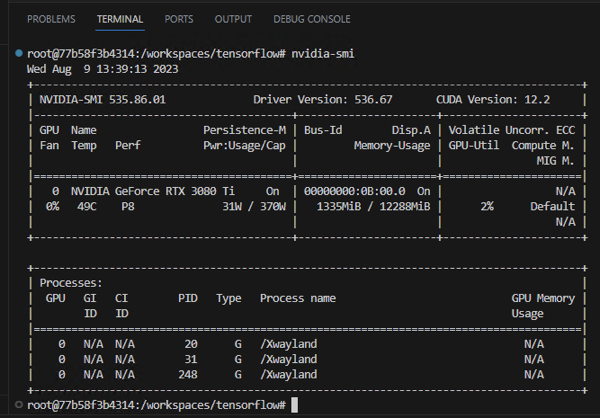This screenshot has height=418, width=600.
Task: Open the PORTS tab
Action: pyautogui.click(x=179, y=19)
